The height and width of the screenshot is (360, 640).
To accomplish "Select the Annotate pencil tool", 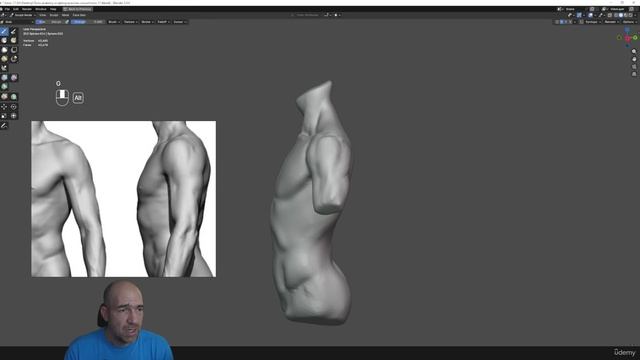I will [x=4, y=126].
